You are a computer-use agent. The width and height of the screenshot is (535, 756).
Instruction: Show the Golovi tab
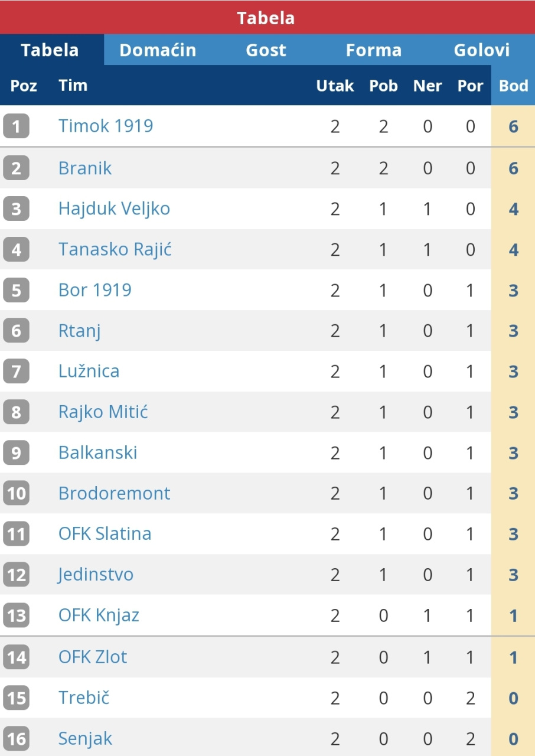click(481, 50)
